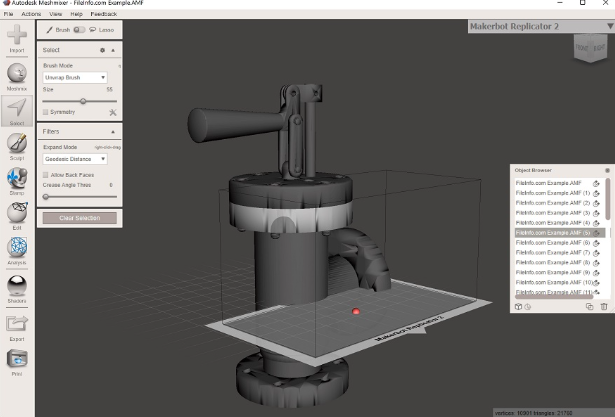Open the Edit tool
Image resolution: width=615 pixels, height=417 pixels.
(x=17, y=216)
